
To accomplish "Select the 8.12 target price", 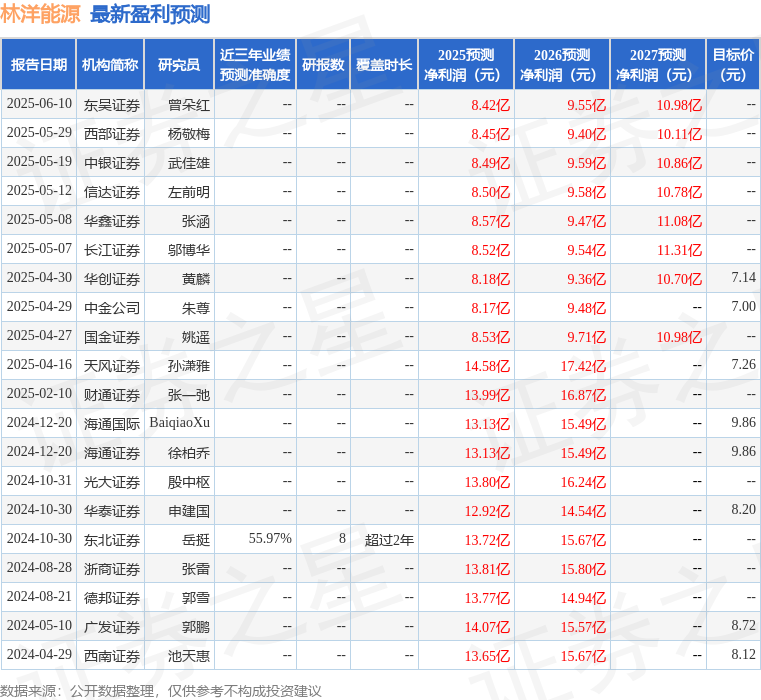I will [x=744, y=655].
